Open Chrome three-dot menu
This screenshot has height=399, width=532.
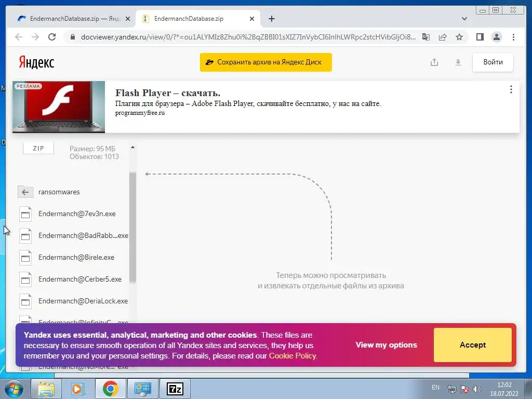(x=513, y=37)
